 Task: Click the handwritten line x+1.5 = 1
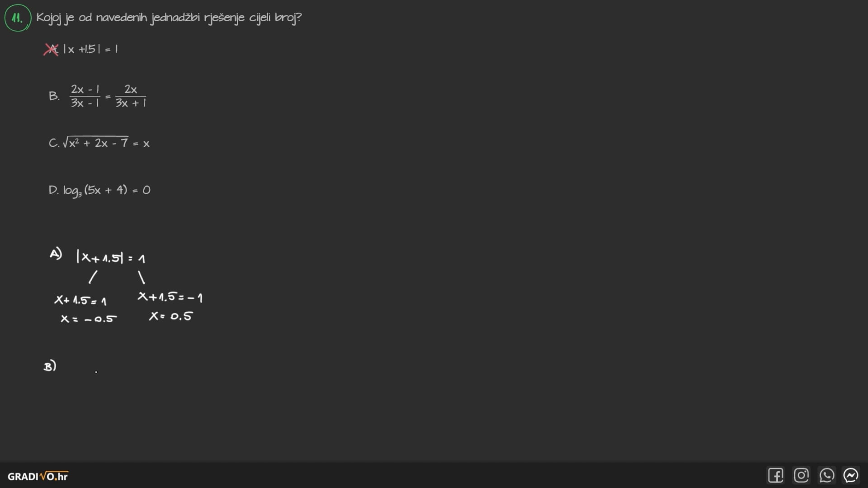[80, 300]
